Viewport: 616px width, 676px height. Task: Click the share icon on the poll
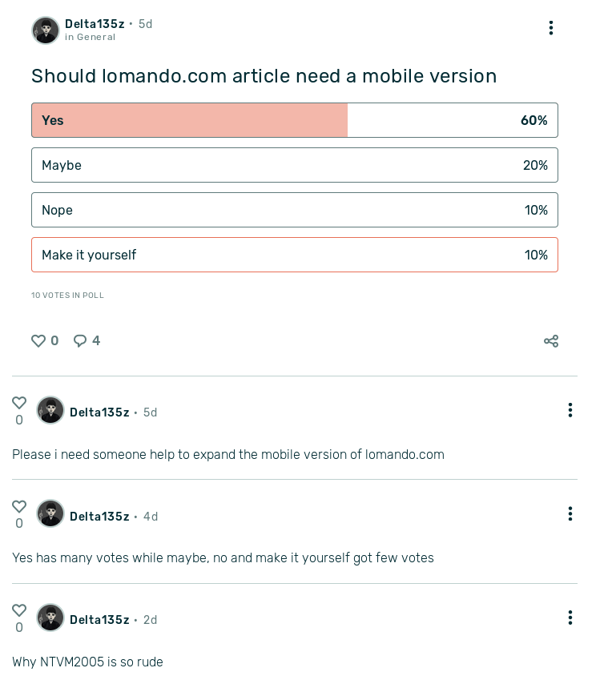(551, 341)
